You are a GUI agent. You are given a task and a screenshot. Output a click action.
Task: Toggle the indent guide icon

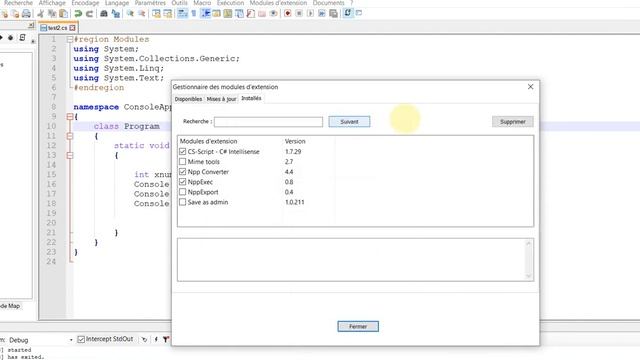point(206,13)
